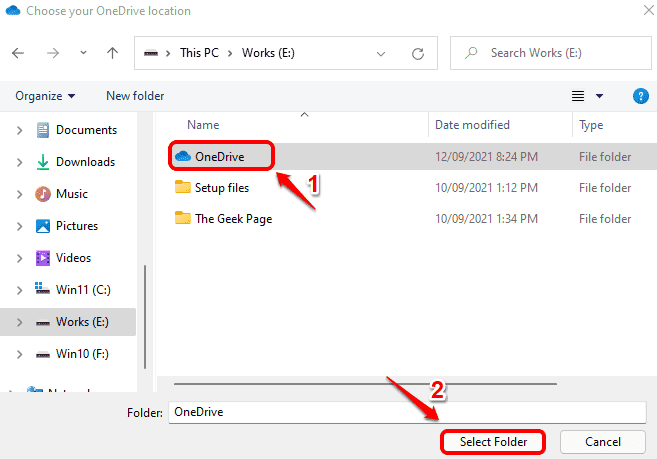Close the OneDrive location dialog
657x459 pixels.
[x=649, y=10]
